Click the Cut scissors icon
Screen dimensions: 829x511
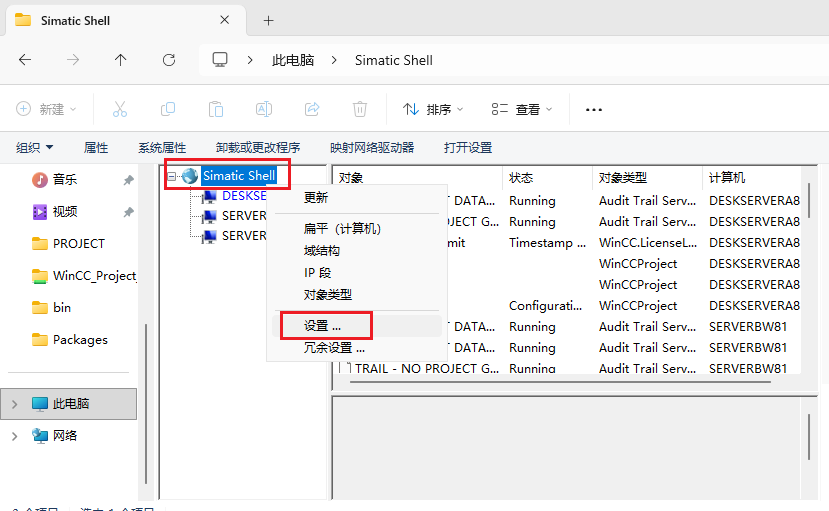[120, 109]
